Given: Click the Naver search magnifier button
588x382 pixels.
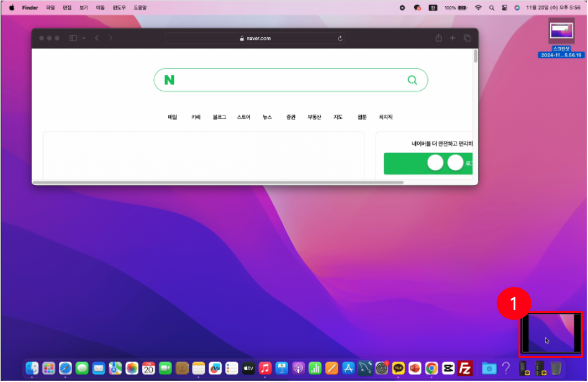Looking at the screenshot, I should tap(412, 80).
